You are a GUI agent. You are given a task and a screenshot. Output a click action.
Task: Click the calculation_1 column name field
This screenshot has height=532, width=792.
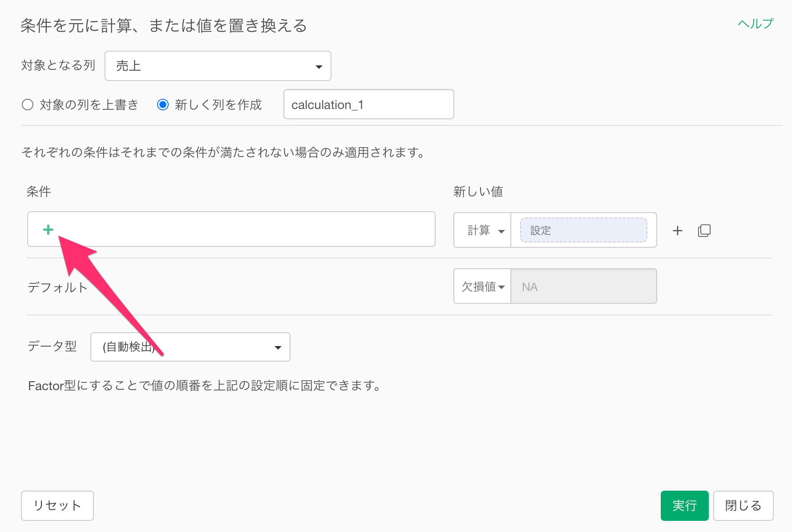(368, 105)
